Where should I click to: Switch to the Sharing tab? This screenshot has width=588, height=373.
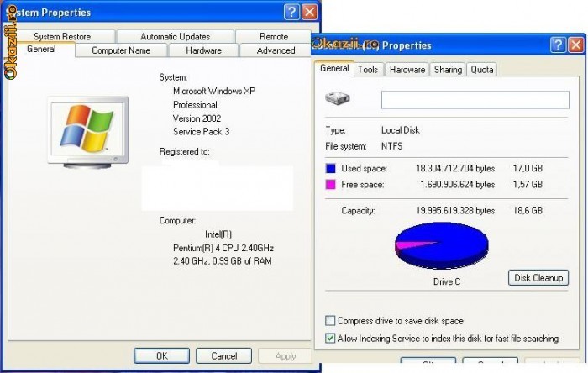coord(448,70)
